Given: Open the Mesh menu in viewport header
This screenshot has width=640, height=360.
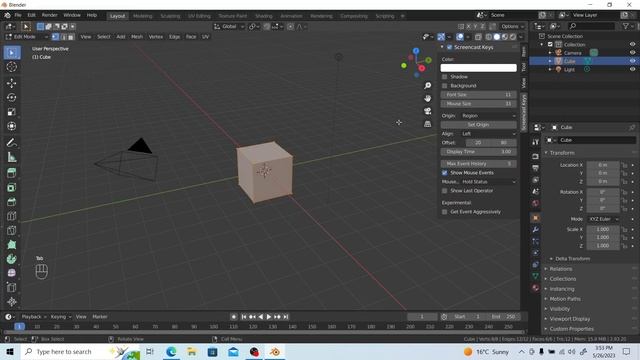Looking at the screenshot, I should coord(137,37).
